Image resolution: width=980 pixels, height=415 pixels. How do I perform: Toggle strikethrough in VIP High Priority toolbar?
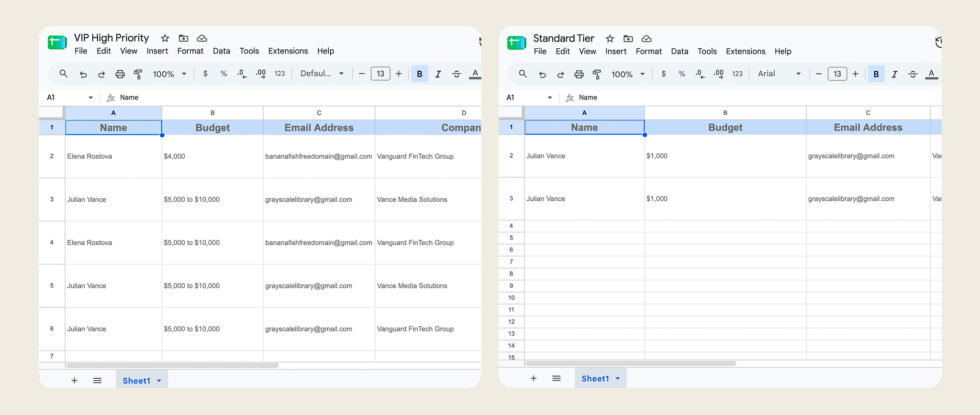tap(457, 74)
